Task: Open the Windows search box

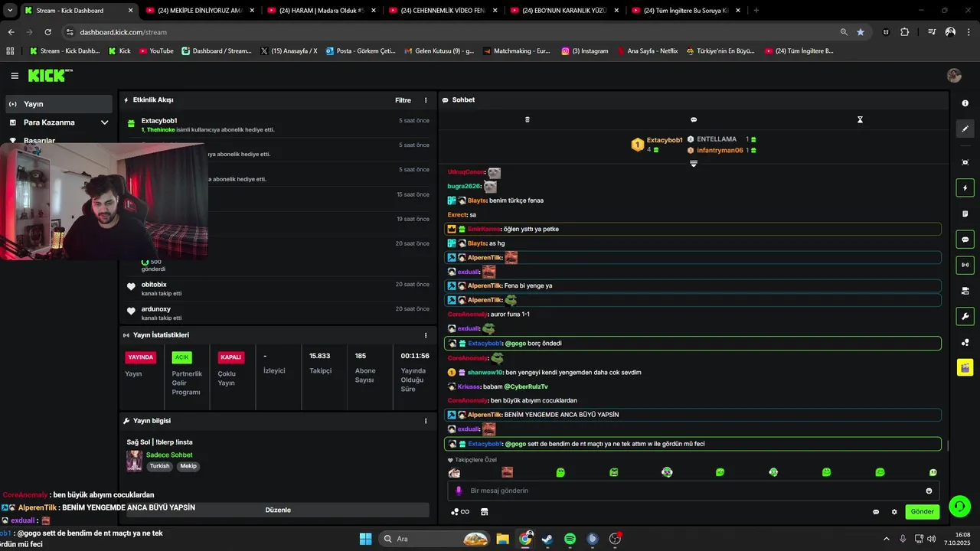Action: [x=436, y=539]
